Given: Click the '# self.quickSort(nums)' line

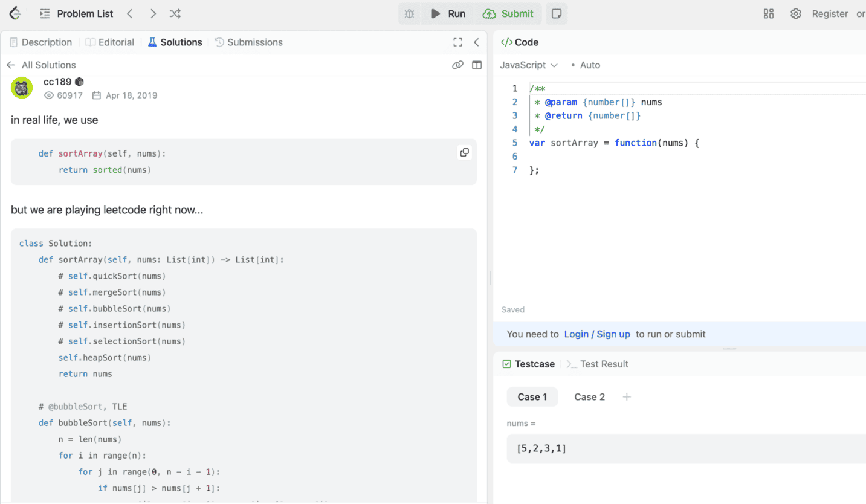Looking at the screenshot, I should point(112,276).
